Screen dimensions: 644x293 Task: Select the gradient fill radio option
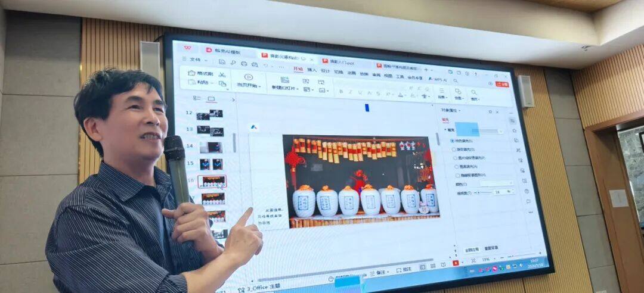(453, 149)
